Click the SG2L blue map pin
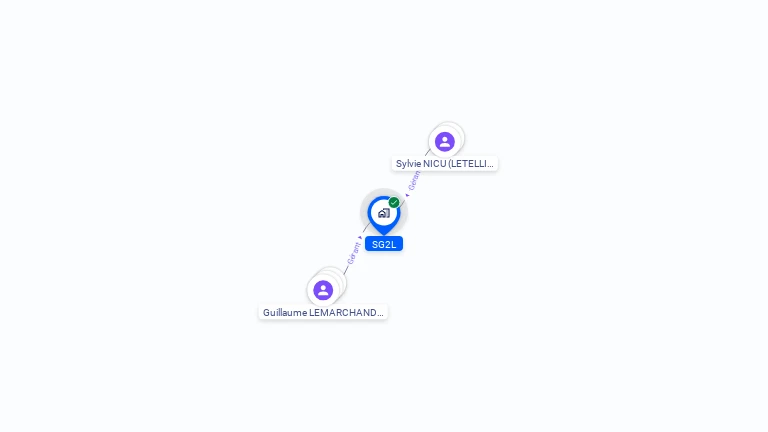The height and width of the screenshot is (432, 768). (x=384, y=215)
